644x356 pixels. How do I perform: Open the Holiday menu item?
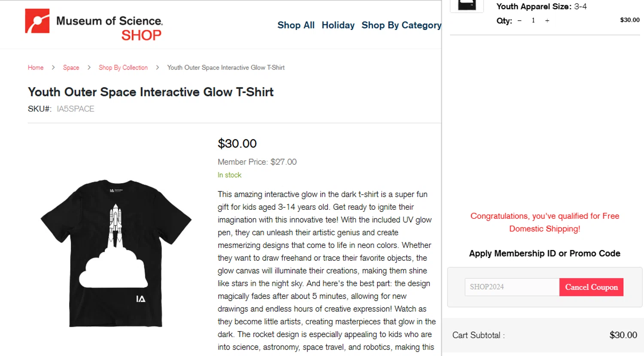tap(338, 25)
